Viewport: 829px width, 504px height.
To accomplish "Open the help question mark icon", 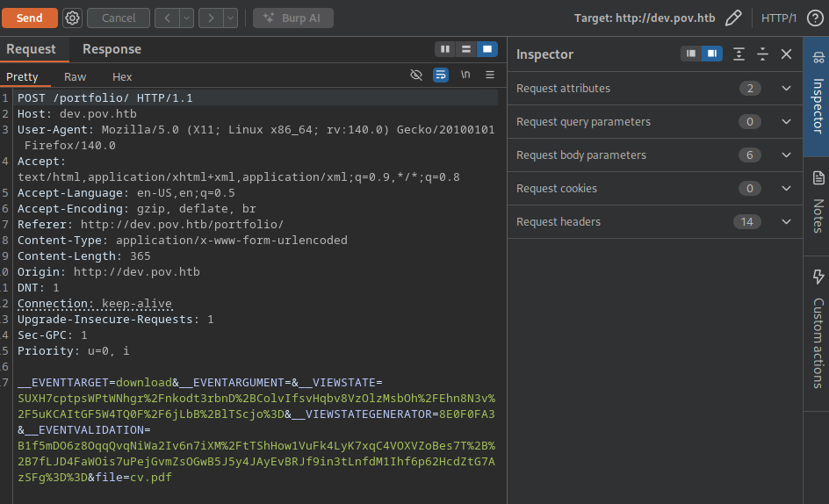I will pyautogui.click(x=814, y=18).
